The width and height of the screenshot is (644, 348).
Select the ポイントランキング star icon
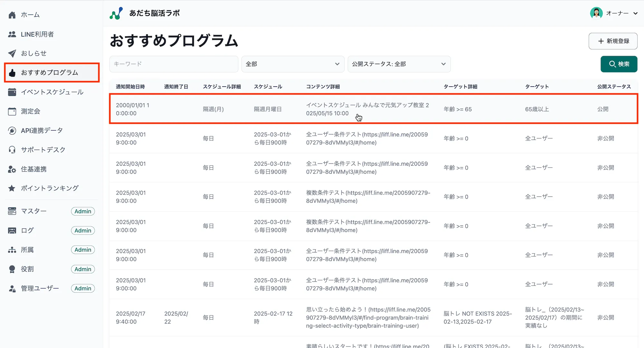coord(12,188)
